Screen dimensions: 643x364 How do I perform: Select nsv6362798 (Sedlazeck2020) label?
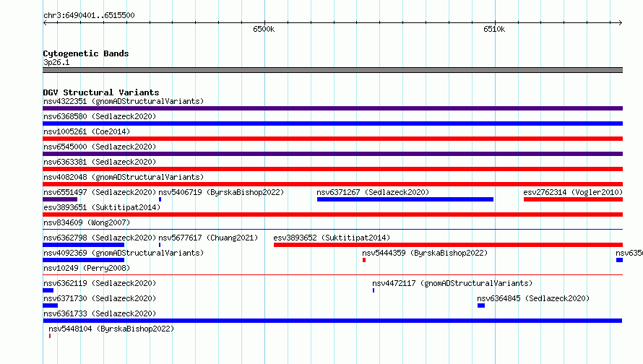[100, 238]
